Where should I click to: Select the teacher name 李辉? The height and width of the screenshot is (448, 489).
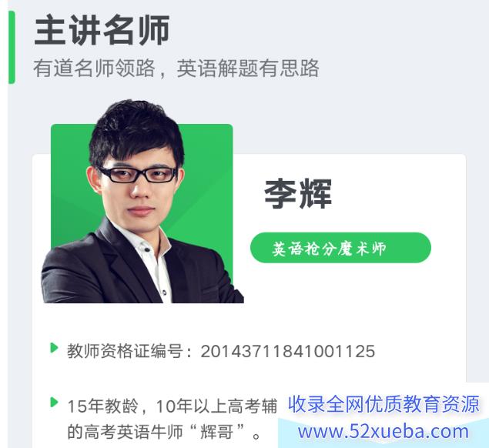click(297, 194)
